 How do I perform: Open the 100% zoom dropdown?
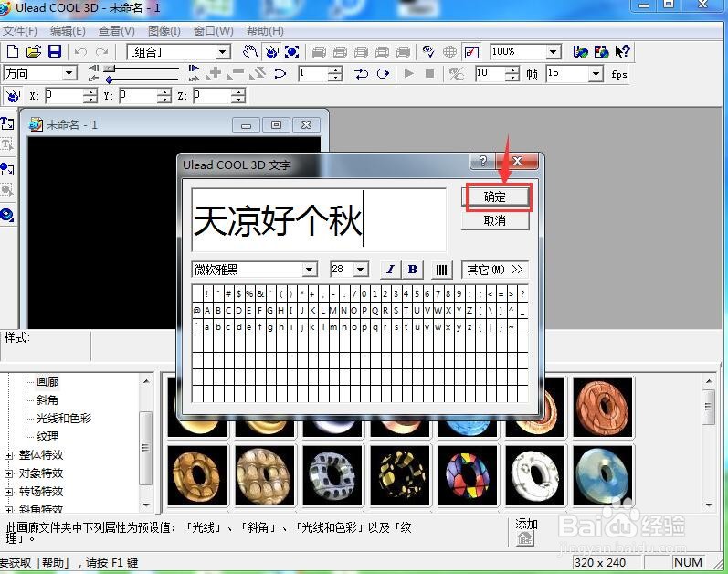click(553, 51)
